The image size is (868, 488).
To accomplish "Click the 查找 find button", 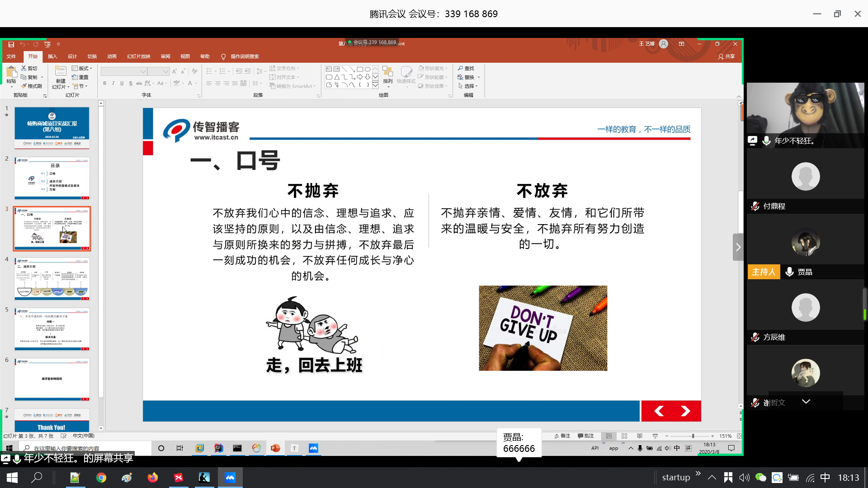I will pos(466,69).
